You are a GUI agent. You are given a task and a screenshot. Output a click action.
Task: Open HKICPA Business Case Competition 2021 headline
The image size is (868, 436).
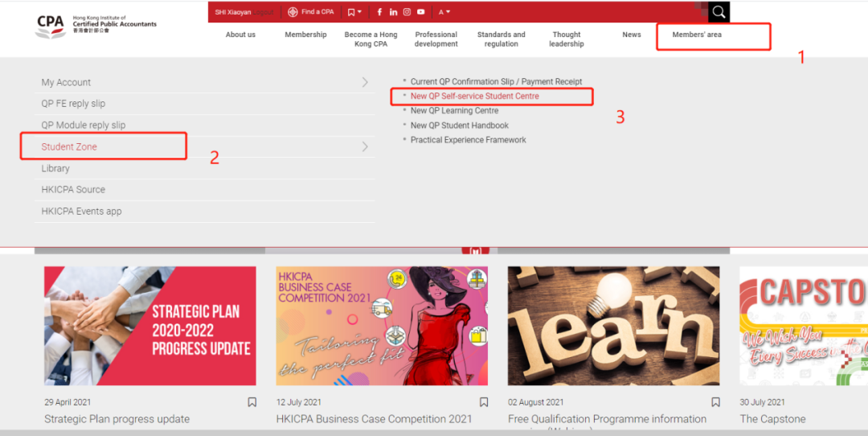pyautogui.click(x=375, y=419)
